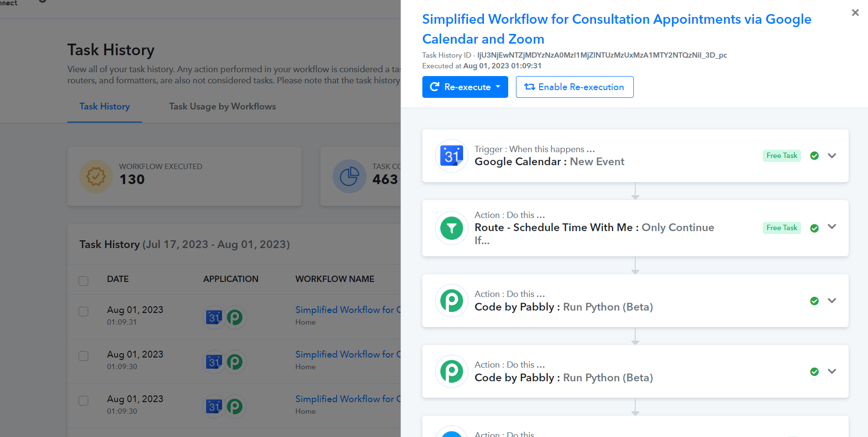The height and width of the screenshot is (437, 868).
Task: Click the DATE column header
Action: (118, 279)
